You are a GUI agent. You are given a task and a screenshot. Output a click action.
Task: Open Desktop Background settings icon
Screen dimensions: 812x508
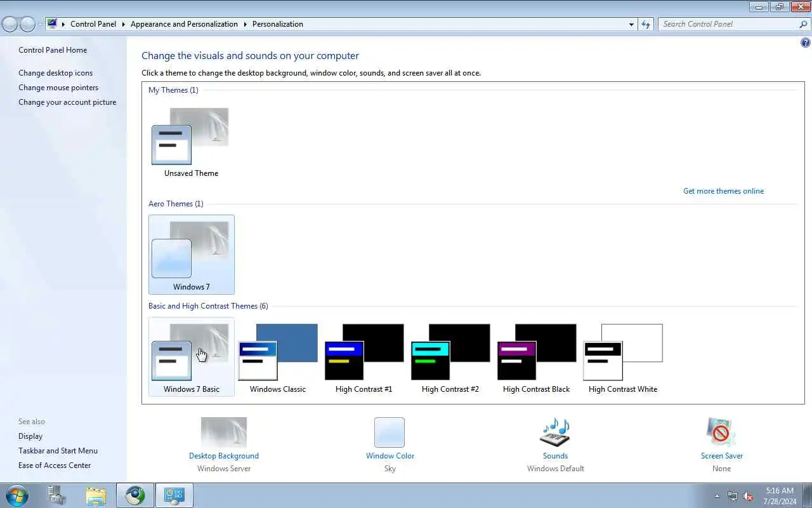click(x=223, y=432)
